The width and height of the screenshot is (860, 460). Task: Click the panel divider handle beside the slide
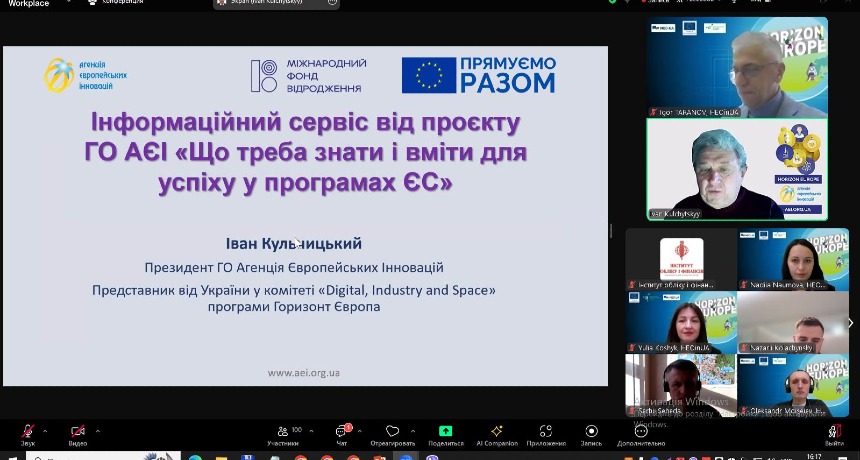click(611, 231)
